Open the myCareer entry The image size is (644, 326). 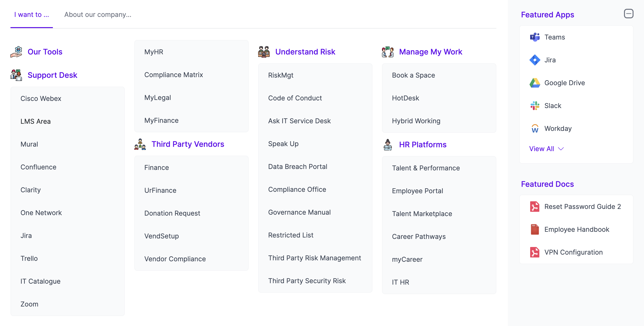click(407, 260)
